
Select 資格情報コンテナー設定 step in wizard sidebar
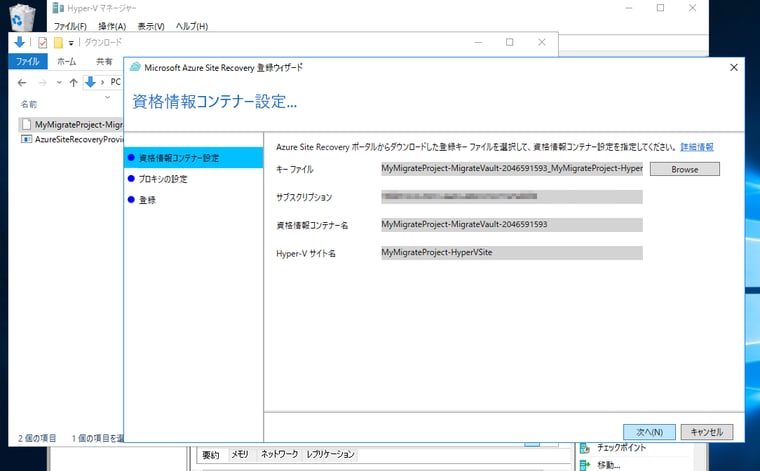[x=193, y=158]
